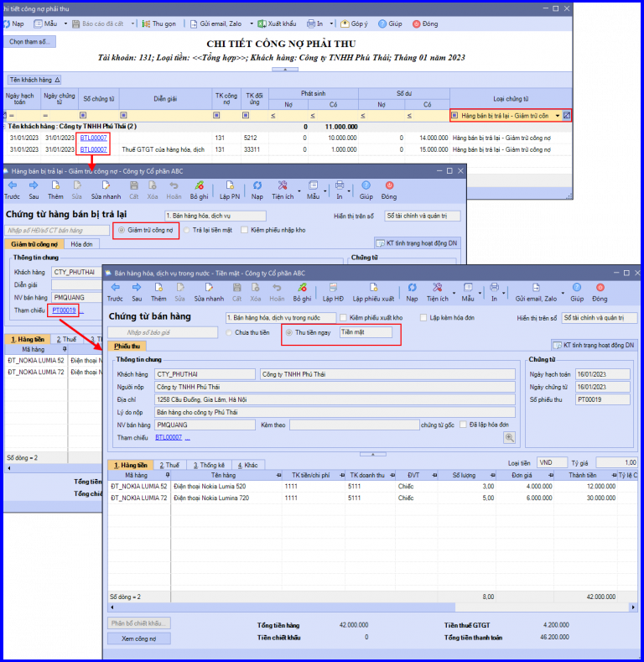Open BTL00007 link in the 10.000.000 row
Screen dimensions: 644x662
pyautogui.click(x=94, y=138)
